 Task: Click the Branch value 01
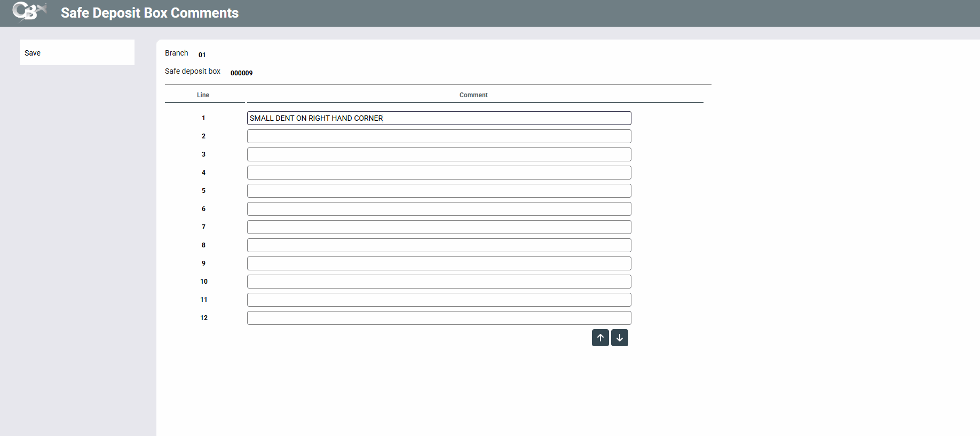click(x=202, y=55)
